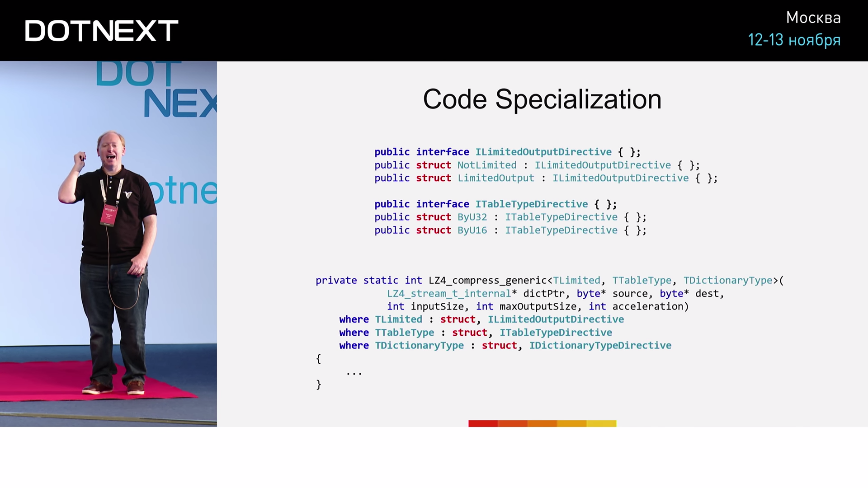Image resolution: width=868 pixels, height=488 pixels.
Task: Expand the generic method parameters section
Action: (x=661, y=280)
